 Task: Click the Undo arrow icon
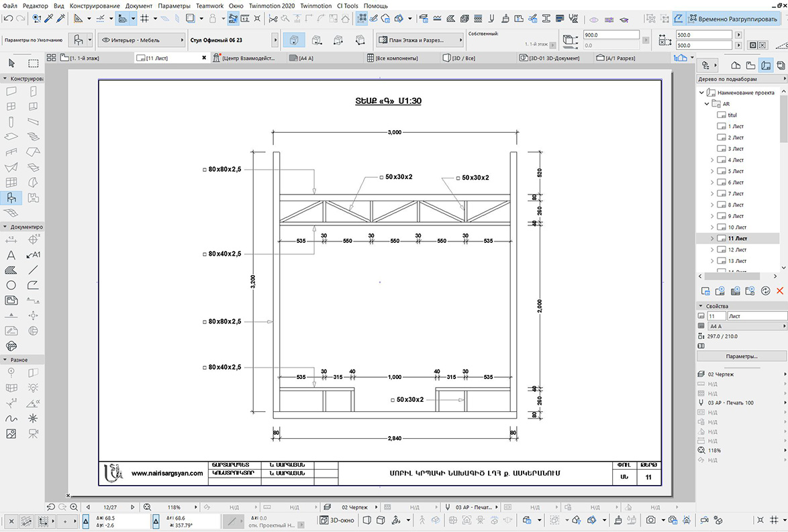[9, 19]
